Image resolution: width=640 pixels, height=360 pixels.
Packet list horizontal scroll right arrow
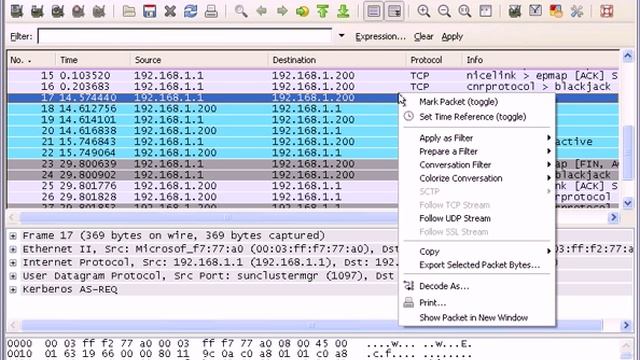(x=613, y=218)
